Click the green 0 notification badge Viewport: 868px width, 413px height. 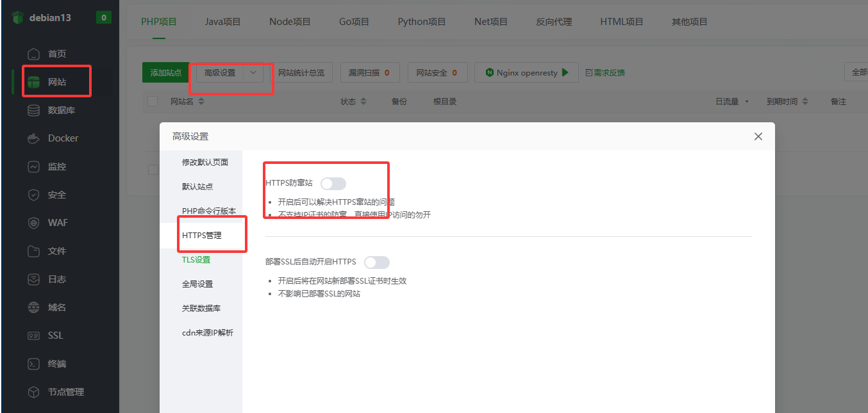coord(103,17)
